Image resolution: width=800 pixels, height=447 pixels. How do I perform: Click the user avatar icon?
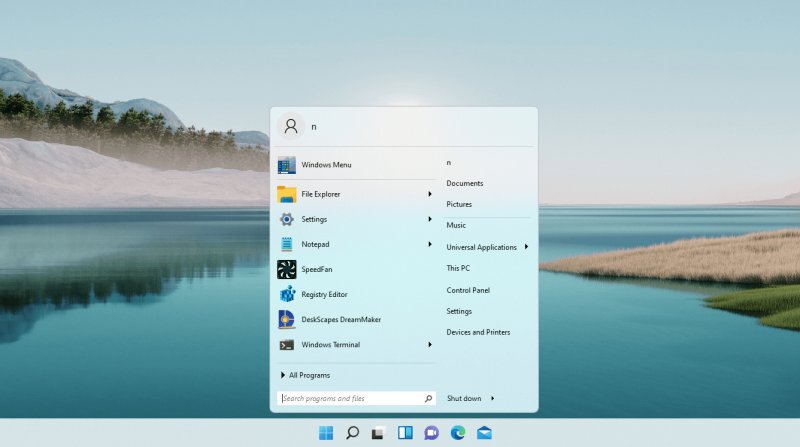click(291, 126)
